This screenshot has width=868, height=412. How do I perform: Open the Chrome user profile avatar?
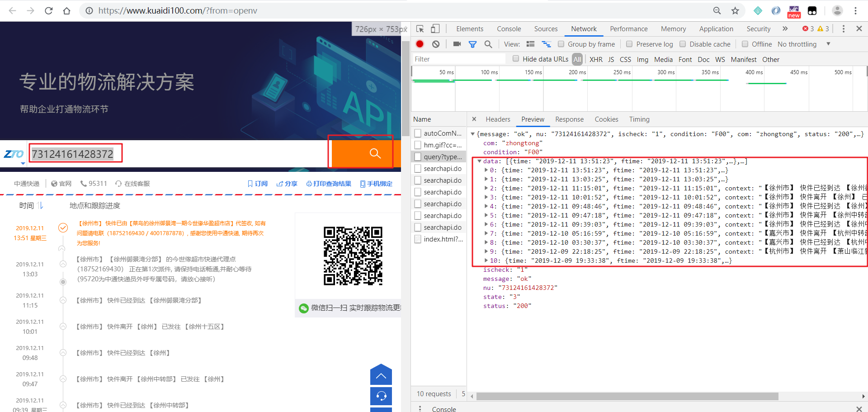click(837, 10)
